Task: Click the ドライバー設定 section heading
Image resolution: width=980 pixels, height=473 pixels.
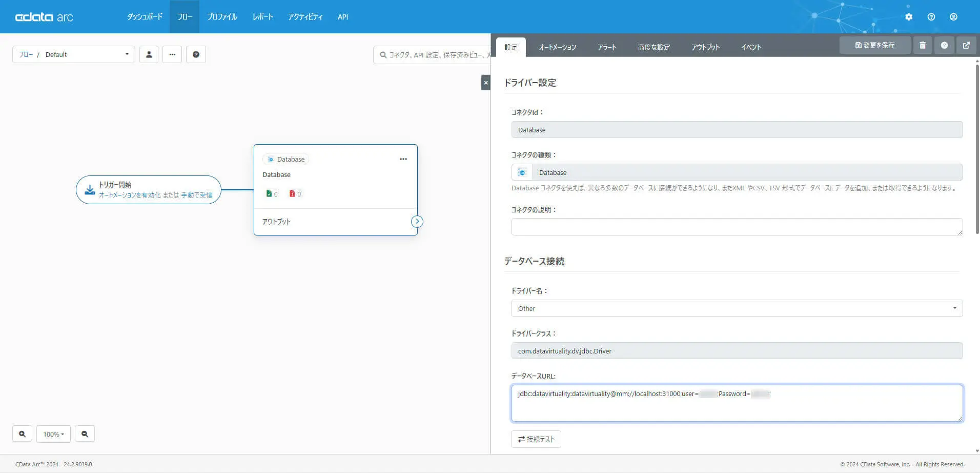Action: point(530,83)
